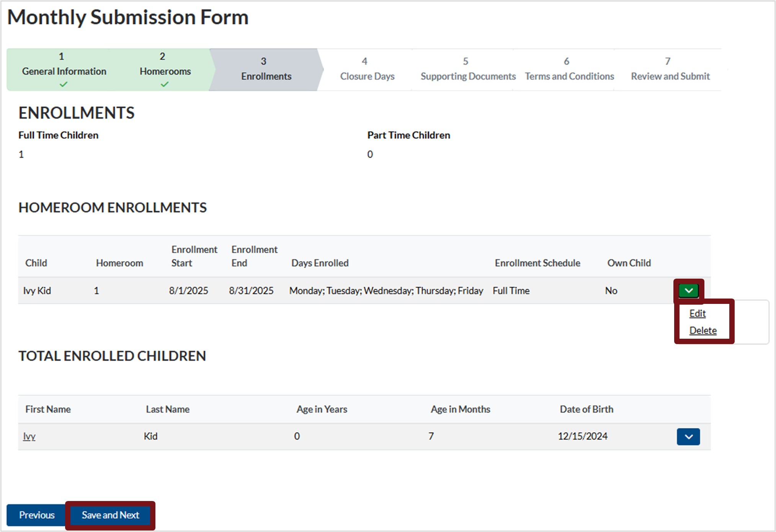The height and width of the screenshot is (532, 776).
Task: Jump to step 4 Closure Days
Action: 367,70
